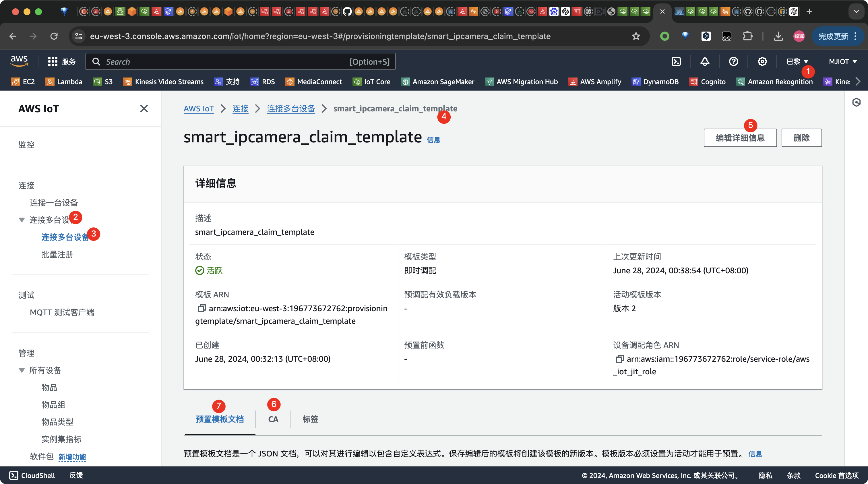This screenshot has width=868, height=484.
Task: Open the IoT Core shortcut
Action: pyautogui.click(x=371, y=82)
